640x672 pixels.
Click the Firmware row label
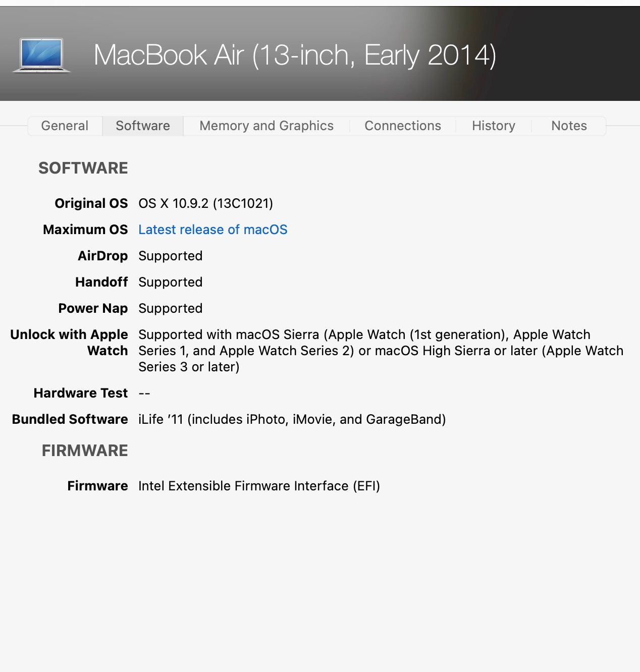[x=98, y=486]
